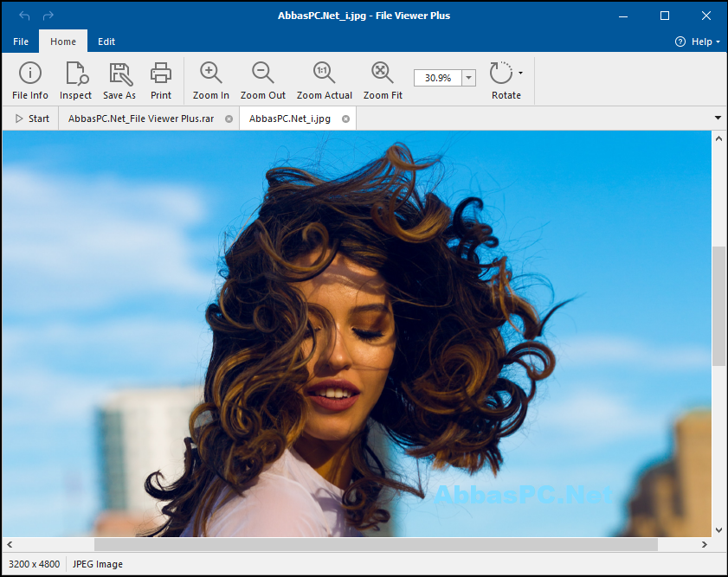Open the File menu
728x577 pixels.
coord(21,42)
